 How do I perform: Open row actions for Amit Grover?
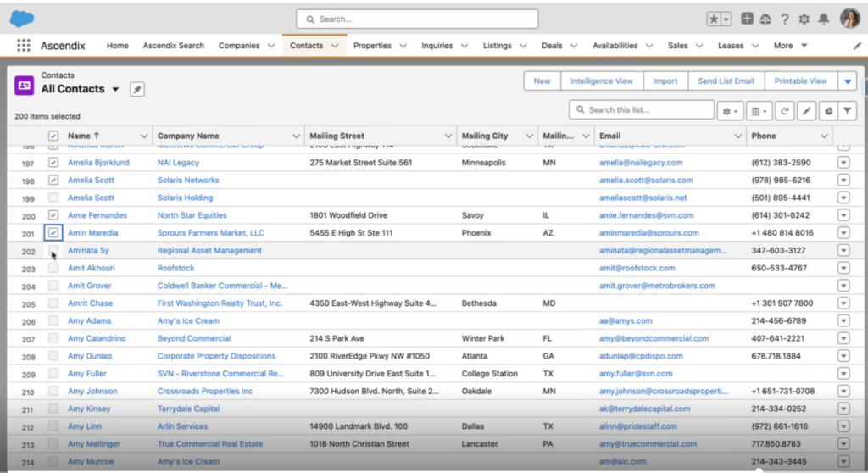coord(843,286)
